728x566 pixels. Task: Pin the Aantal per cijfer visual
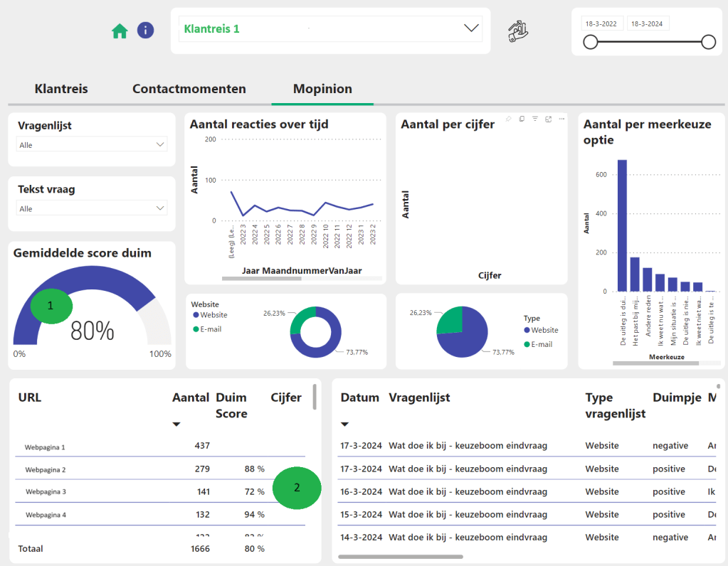[x=508, y=119]
